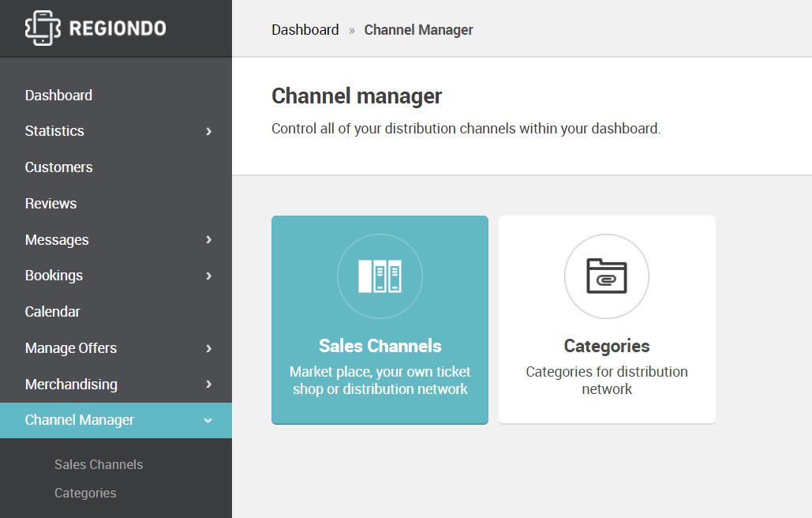Screen dimensions: 812x518
Task: Expand the Manage Offers chevron
Action: point(208,348)
